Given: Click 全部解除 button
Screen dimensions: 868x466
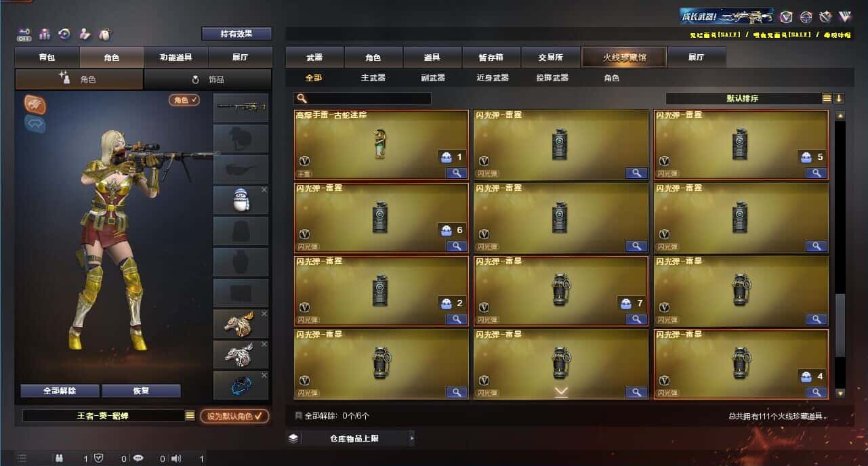Looking at the screenshot, I should pyautogui.click(x=60, y=391).
